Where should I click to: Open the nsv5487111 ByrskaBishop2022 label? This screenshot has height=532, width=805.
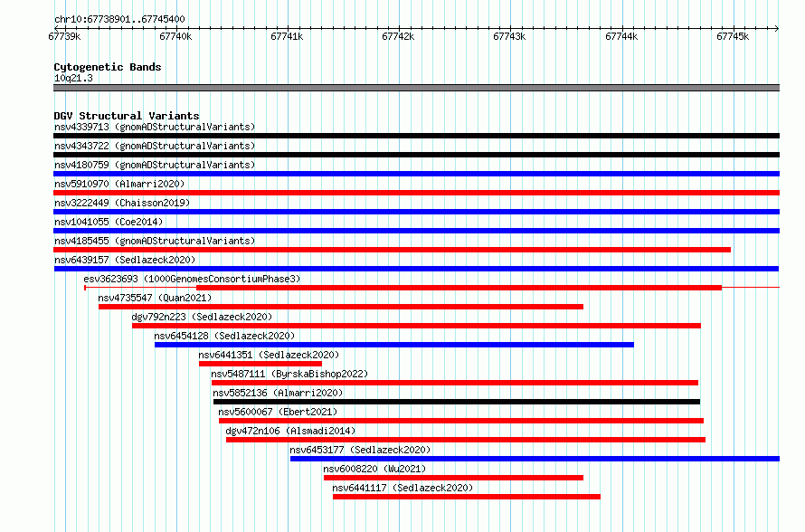pos(289,374)
